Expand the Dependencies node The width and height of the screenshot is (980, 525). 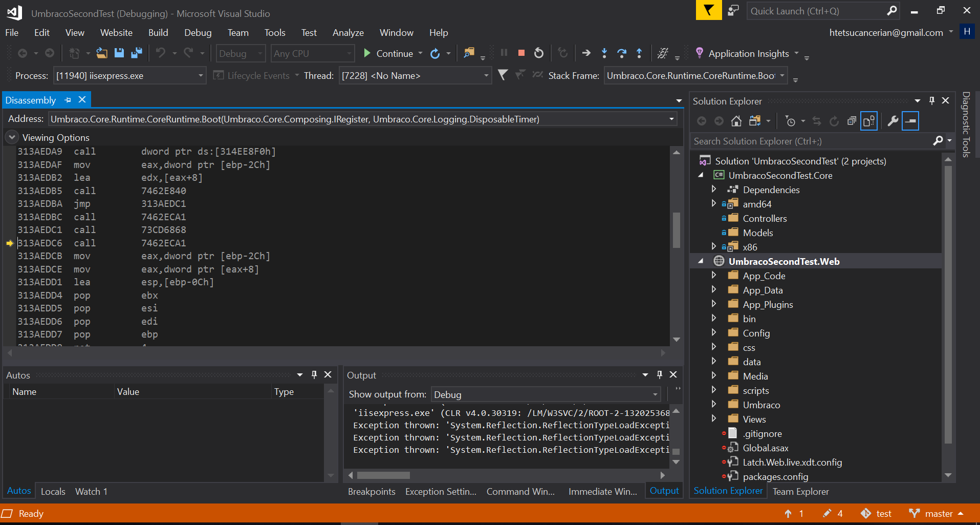(x=714, y=189)
